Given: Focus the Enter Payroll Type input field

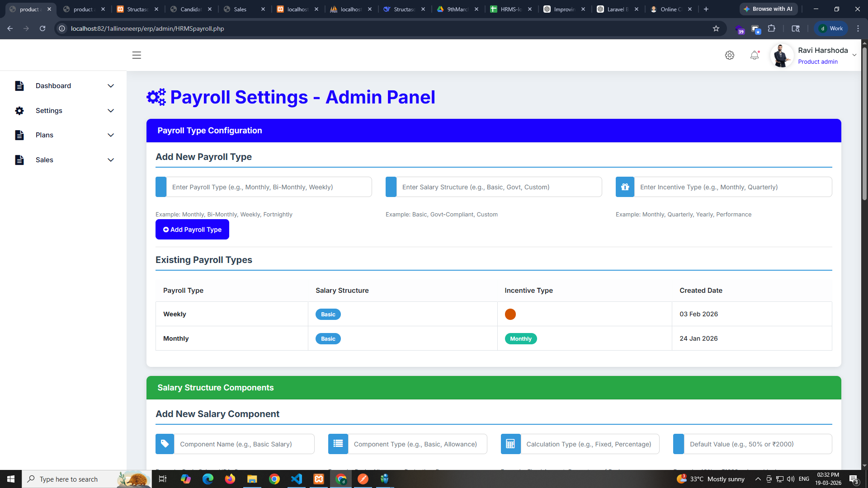Looking at the screenshot, I should pos(269,187).
